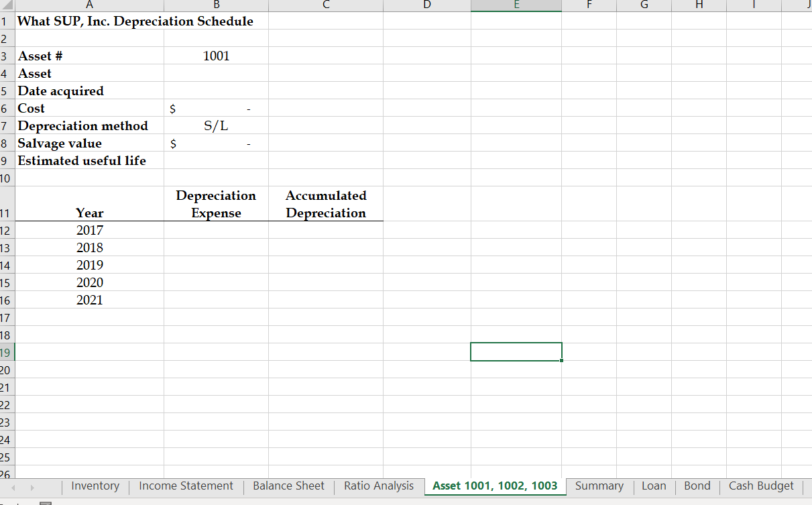Click the cell showing S/L depreciation method

[216, 125]
